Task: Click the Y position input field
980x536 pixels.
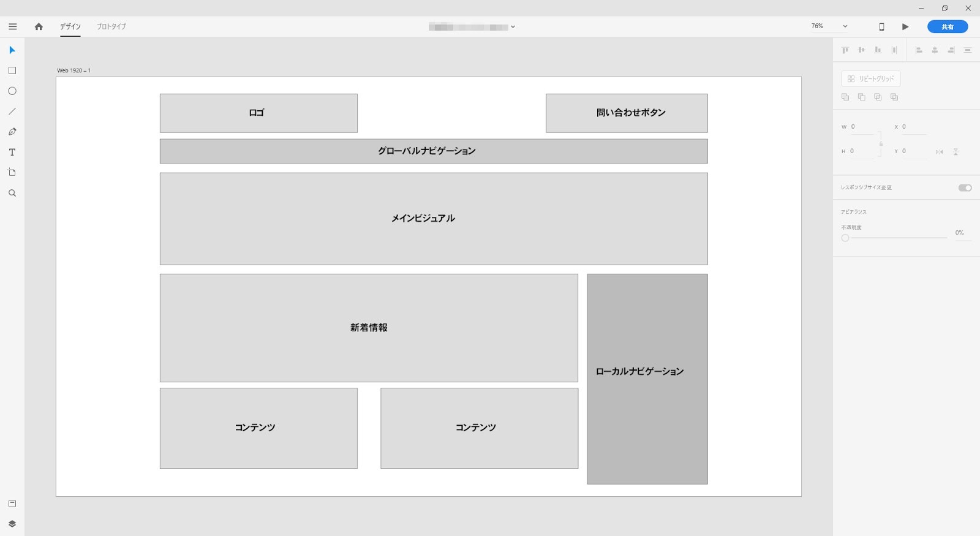Action: (x=914, y=151)
